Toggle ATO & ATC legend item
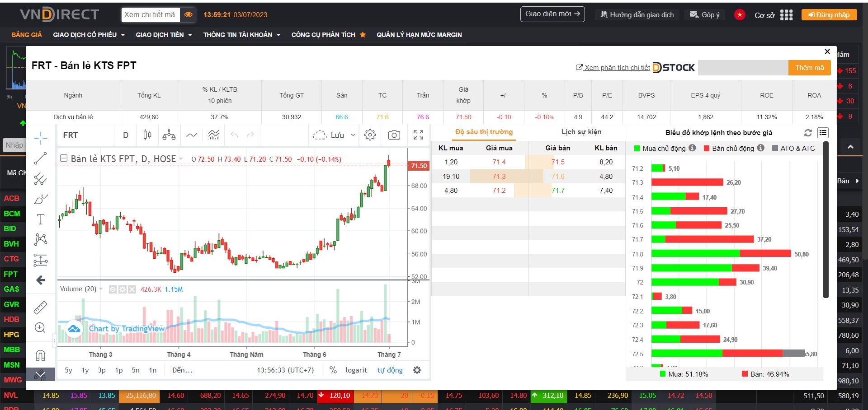The image size is (868, 410). (794, 148)
